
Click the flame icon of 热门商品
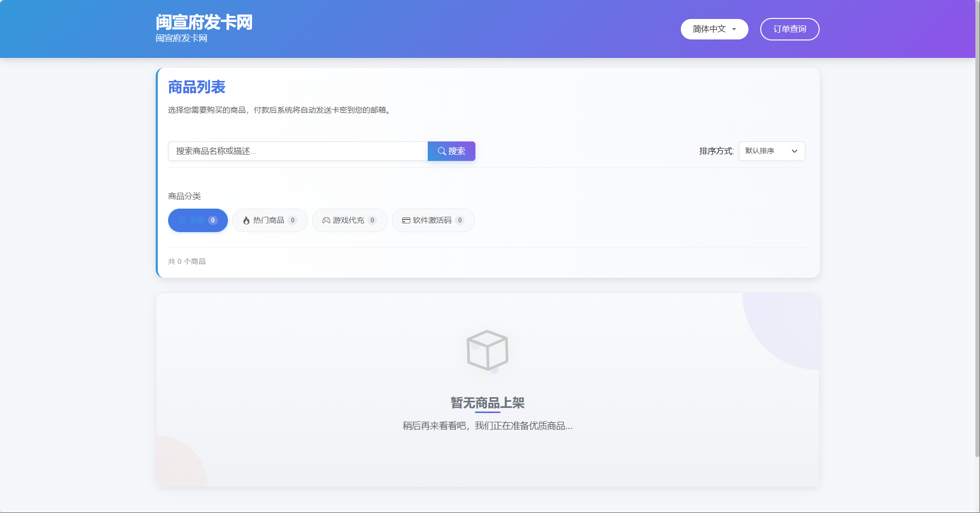coord(246,220)
